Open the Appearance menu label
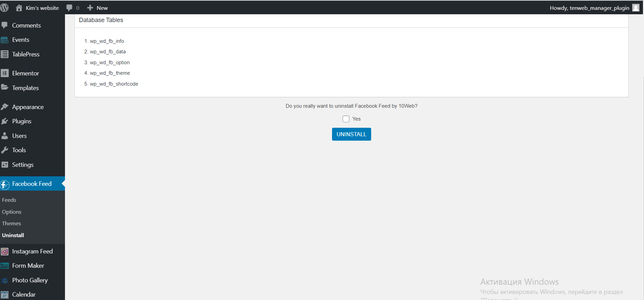 (28, 107)
